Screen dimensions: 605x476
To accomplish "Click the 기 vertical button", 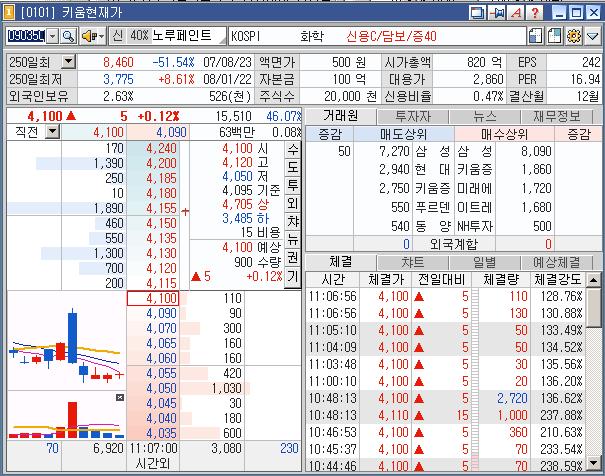I will [292, 276].
